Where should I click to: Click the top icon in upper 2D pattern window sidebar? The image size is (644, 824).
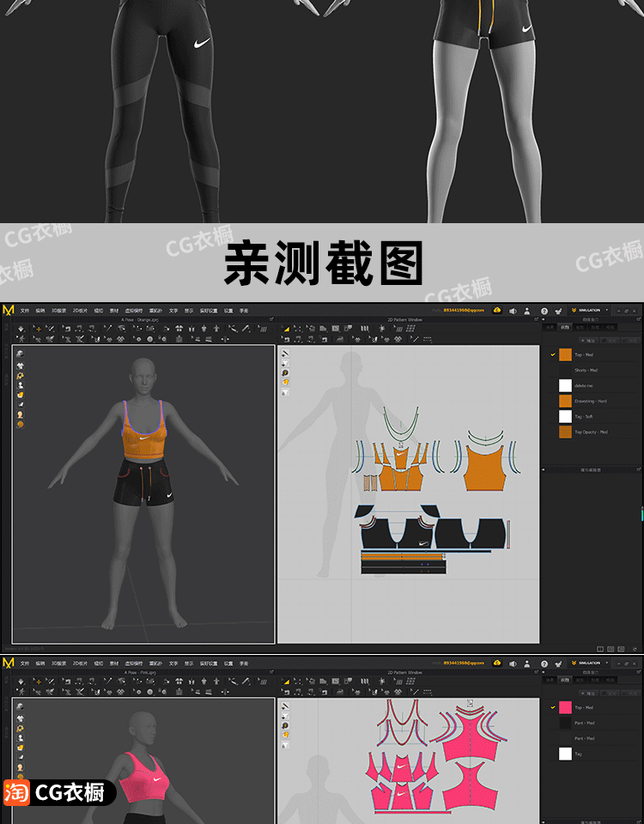pos(285,354)
